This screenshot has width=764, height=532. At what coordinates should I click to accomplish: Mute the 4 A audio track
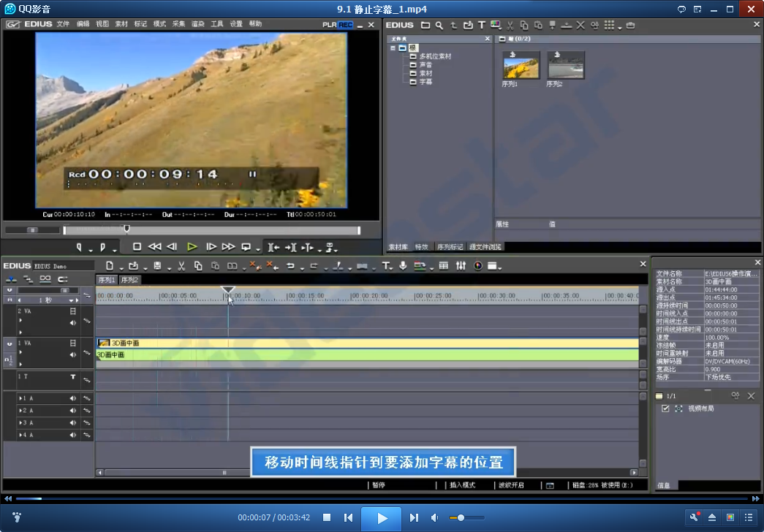tap(72, 435)
